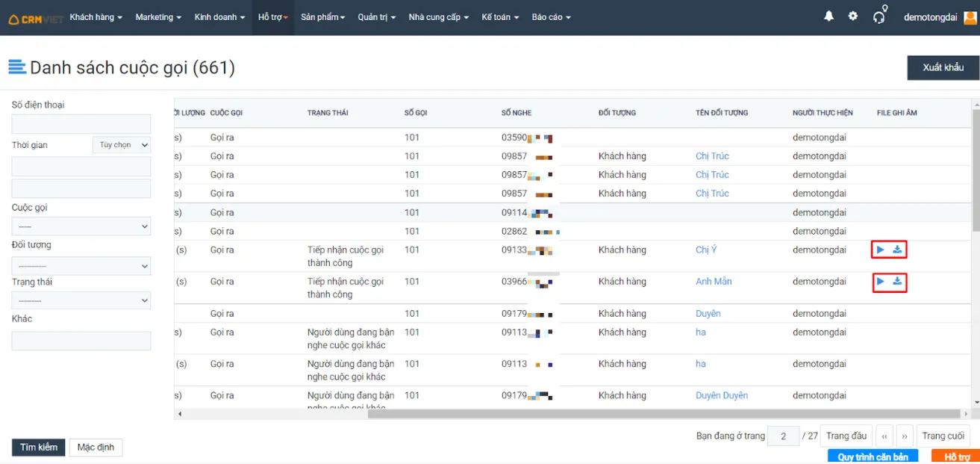Open the Quản trị menu
980x464 pixels.
coord(377,17)
